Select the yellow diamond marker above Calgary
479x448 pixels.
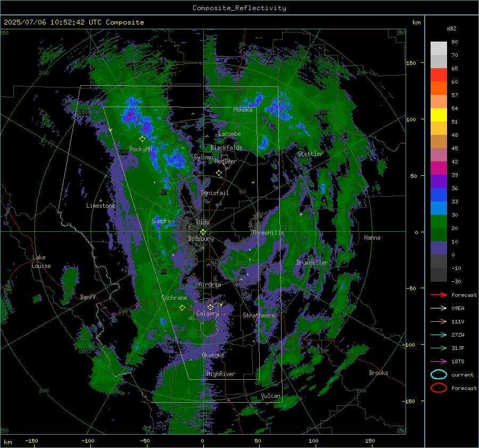click(210, 307)
